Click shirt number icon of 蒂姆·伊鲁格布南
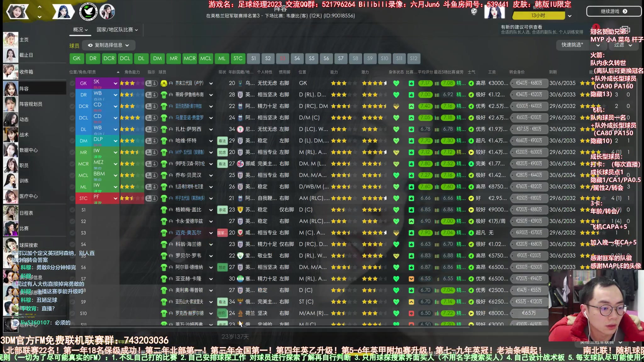This screenshot has width=644, height=362. pyautogui.click(x=164, y=95)
